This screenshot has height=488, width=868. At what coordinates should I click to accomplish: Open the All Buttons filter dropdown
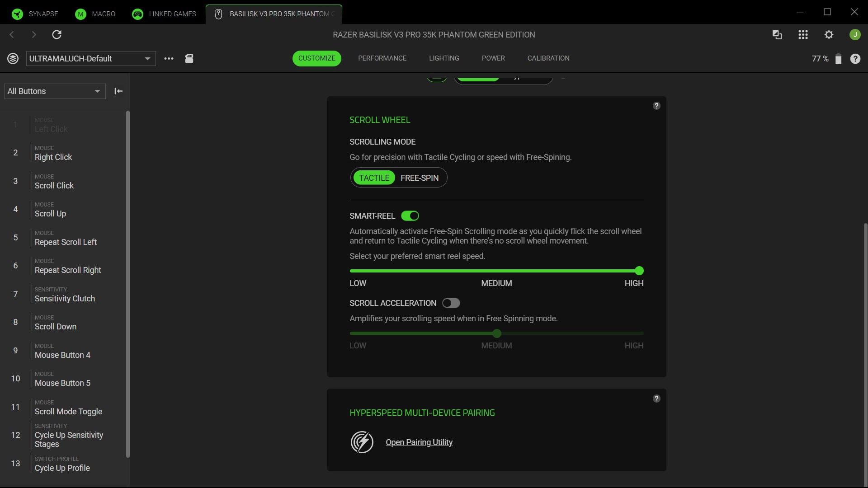point(54,91)
